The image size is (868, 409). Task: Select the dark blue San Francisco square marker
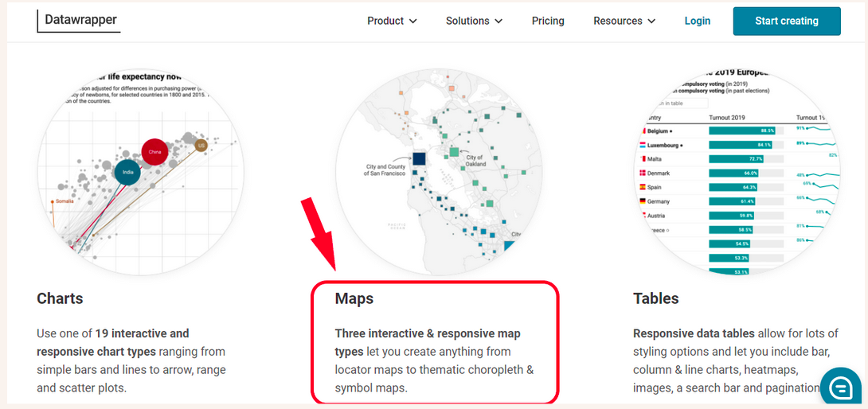pyautogui.click(x=419, y=159)
